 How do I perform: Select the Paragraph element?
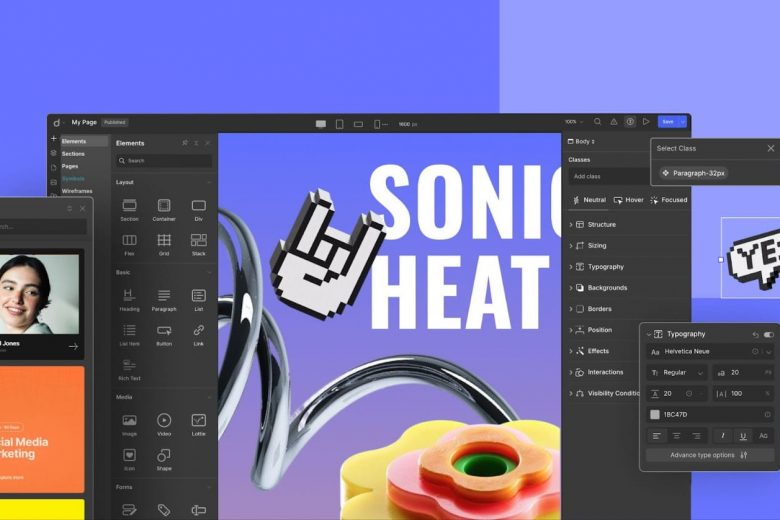tap(163, 299)
